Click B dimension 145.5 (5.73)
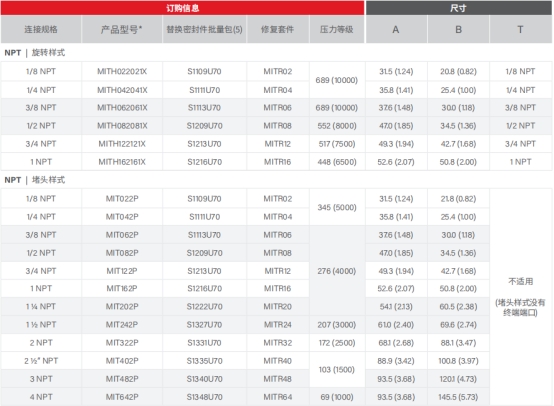The image size is (554, 406). pyautogui.click(x=458, y=397)
